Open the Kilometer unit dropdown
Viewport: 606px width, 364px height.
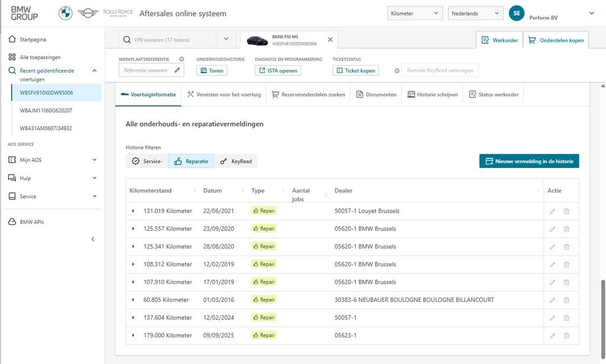tap(415, 13)
